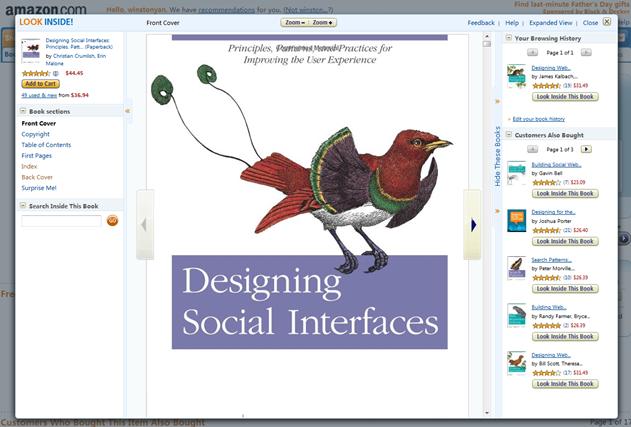This screenshot has height=427, width=631.
Task: Collapse Customers Also Bought section
Action: 508,134
